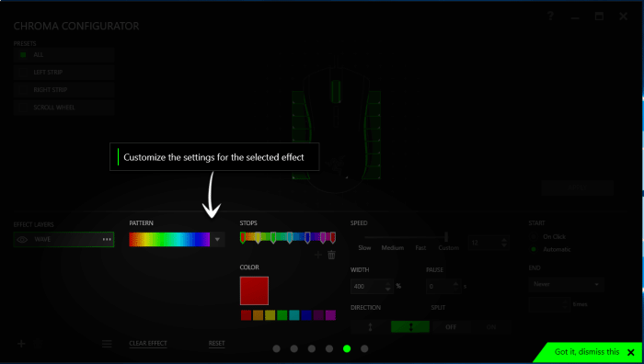The height and width of the screenshot is (364, 644).
Task: Pick the yellow preset swatch
Action: (270, 315)
